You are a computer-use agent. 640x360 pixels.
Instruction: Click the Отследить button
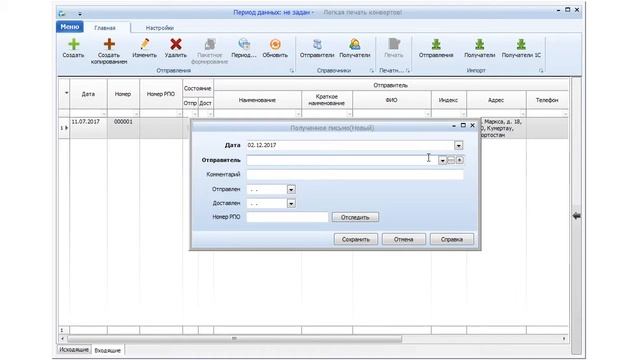pyautogui.click(x=355, y=217)
